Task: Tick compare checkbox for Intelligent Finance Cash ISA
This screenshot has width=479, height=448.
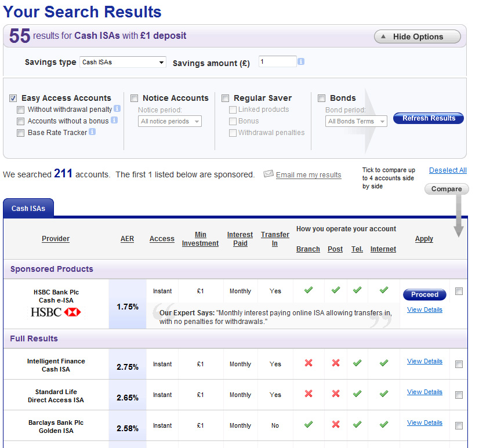Action: 459,364
